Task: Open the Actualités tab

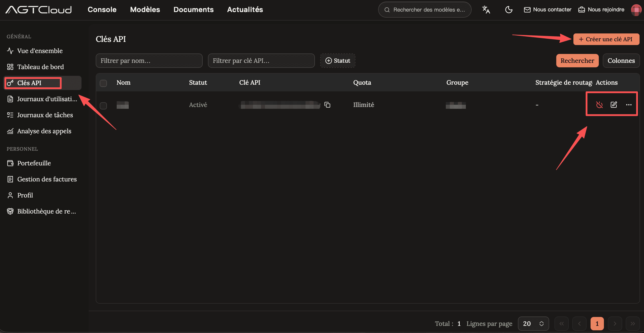Action: tap(245, 10)
